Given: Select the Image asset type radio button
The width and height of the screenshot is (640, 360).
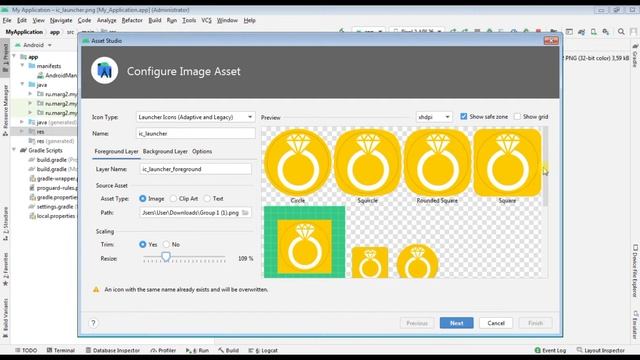Looking at the screenshot, I should point(142,199).
